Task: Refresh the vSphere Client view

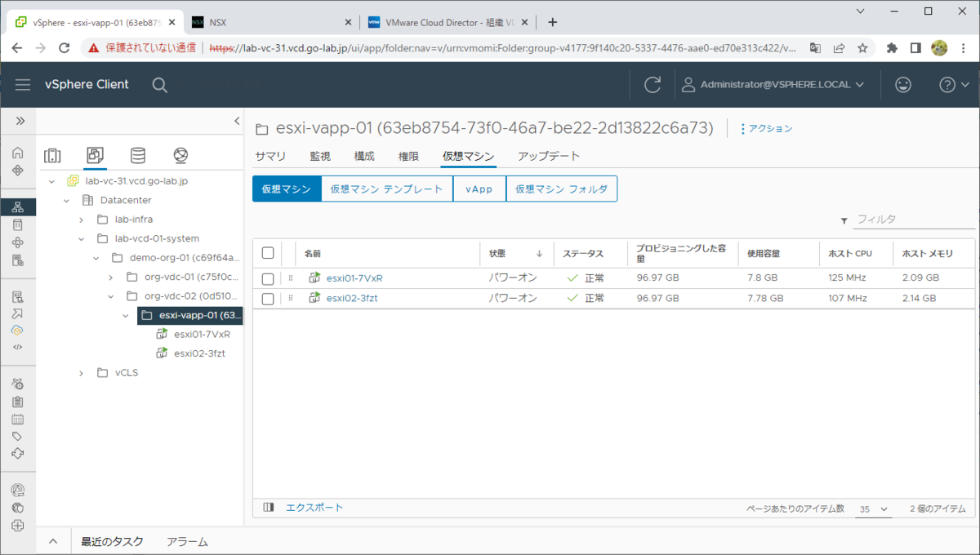Action: (x=653, y=85)
